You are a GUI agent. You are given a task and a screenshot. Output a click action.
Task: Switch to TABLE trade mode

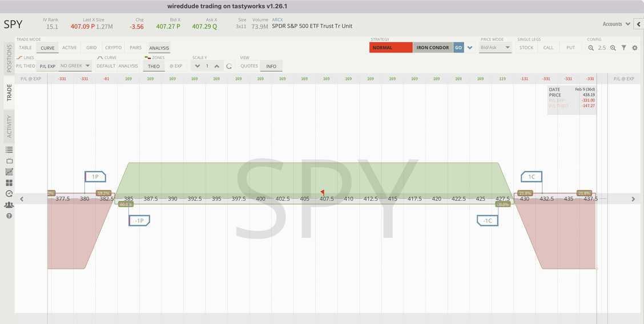click(x=26, y=47)
